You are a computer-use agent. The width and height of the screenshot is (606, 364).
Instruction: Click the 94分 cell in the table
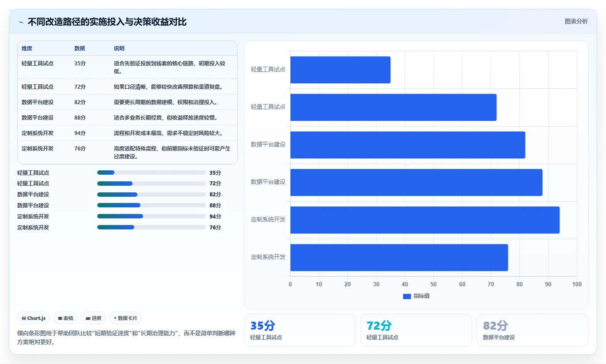[x=80, y=133]
